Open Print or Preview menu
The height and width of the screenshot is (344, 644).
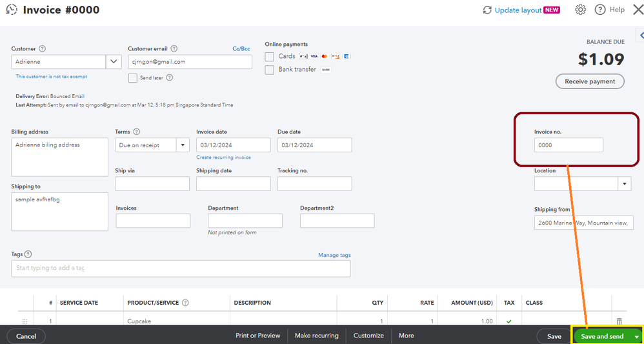pyautogui.click(x=258, y=336)
